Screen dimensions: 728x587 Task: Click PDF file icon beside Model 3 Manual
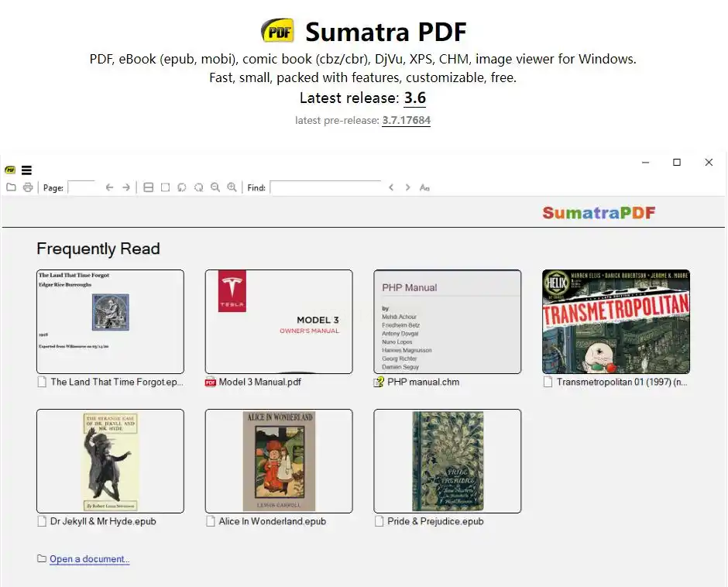pyautogui.click(x=211, y=383)
